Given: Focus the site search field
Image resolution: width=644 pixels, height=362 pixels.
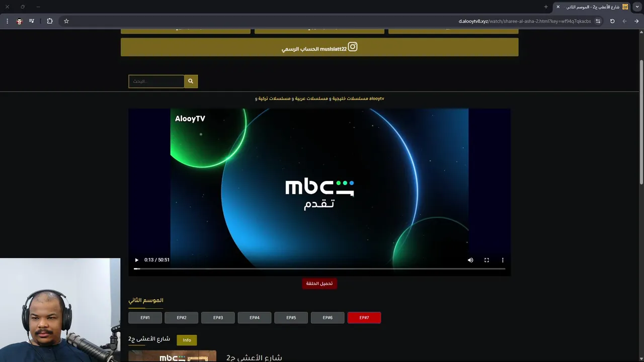Looking at the screenshot, I should [x=156, y=81].
